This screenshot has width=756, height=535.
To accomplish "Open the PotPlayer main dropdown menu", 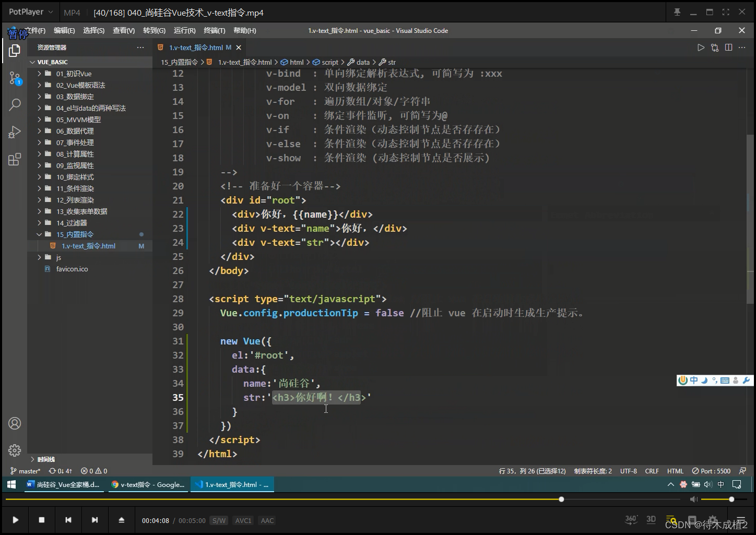I will click(x=31, y=11).
